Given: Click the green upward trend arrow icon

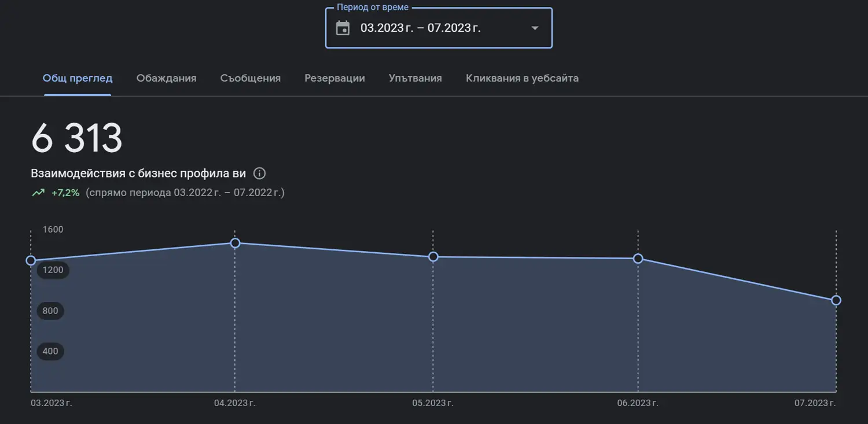Looking at the screenshot, I should coord(38,193).
